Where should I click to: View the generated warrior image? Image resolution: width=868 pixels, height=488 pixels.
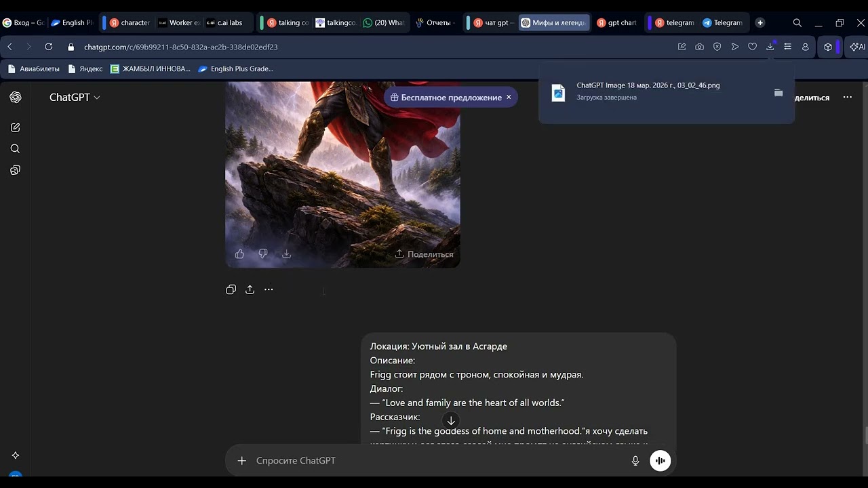tap(342, 174)
